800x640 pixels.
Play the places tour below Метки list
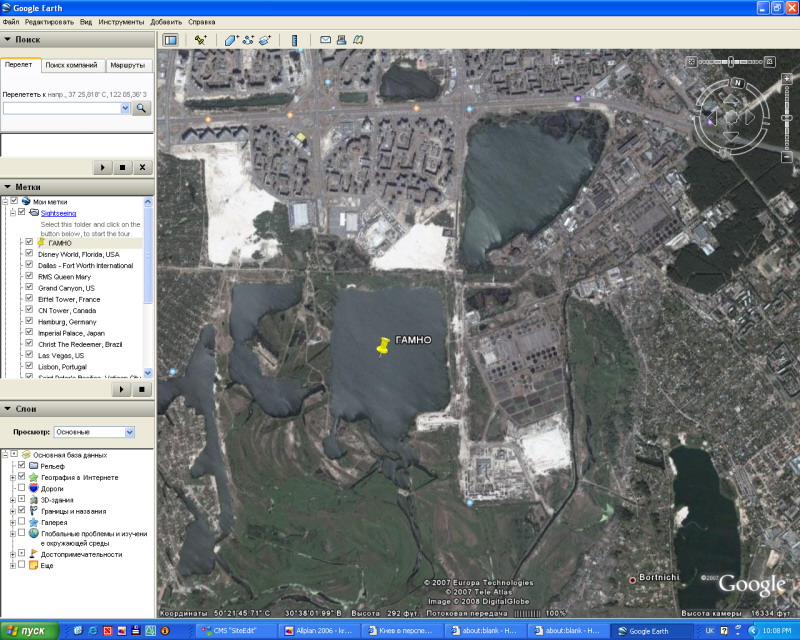121,389
